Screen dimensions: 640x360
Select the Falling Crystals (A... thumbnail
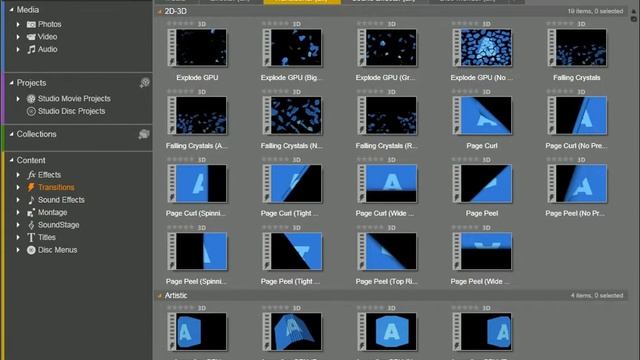click(197, 116)
